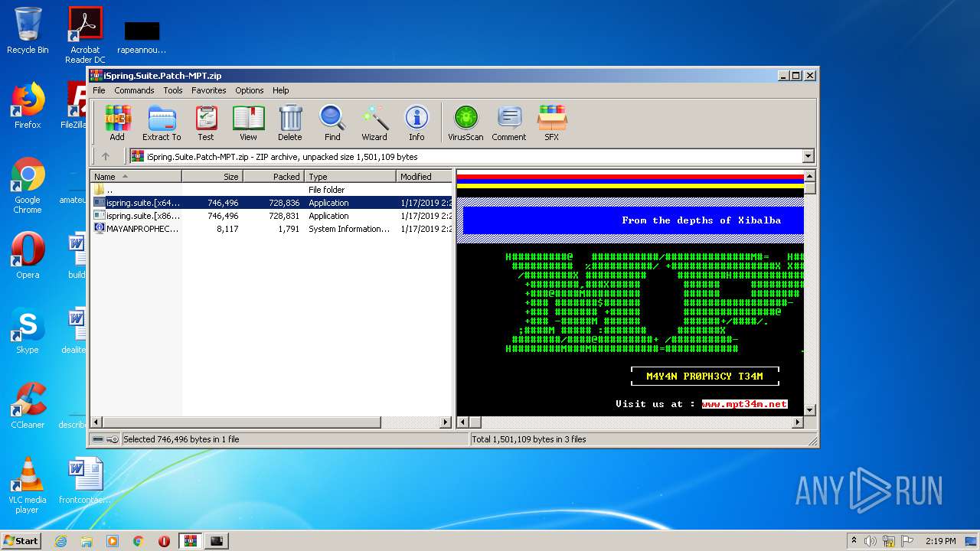This screenshot has height=551, width=980.
Task: Open the CCleaner desktop shortcut
Action: tap(28, 406)
